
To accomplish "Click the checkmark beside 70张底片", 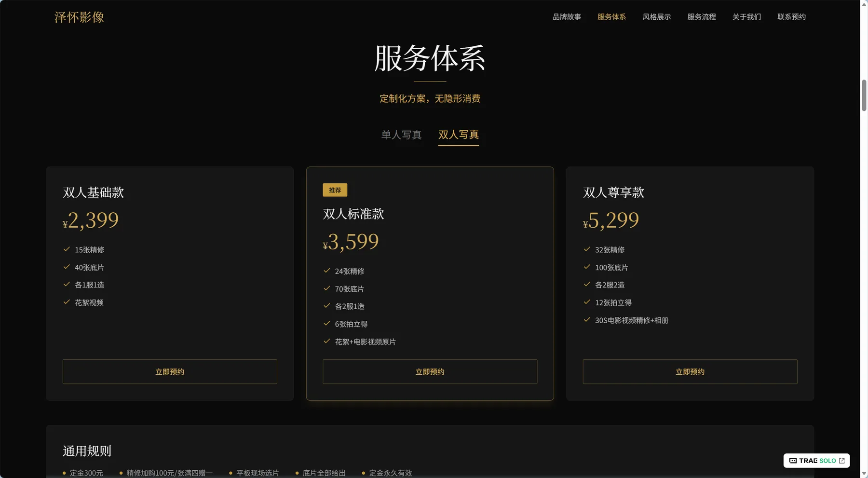I will click(x=326, y=288).
